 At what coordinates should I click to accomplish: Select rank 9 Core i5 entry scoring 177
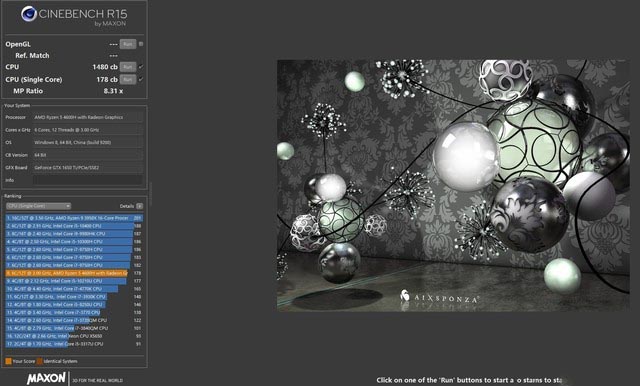[x=74, y=281]
